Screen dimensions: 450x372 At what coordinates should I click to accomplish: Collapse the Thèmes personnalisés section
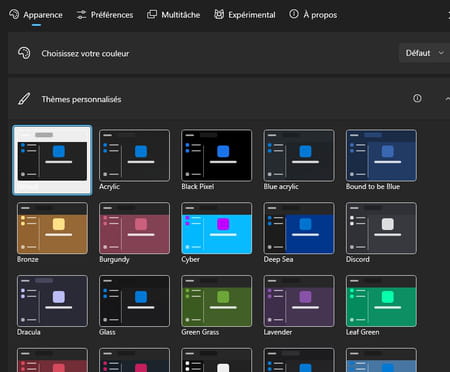coord(447,99)
